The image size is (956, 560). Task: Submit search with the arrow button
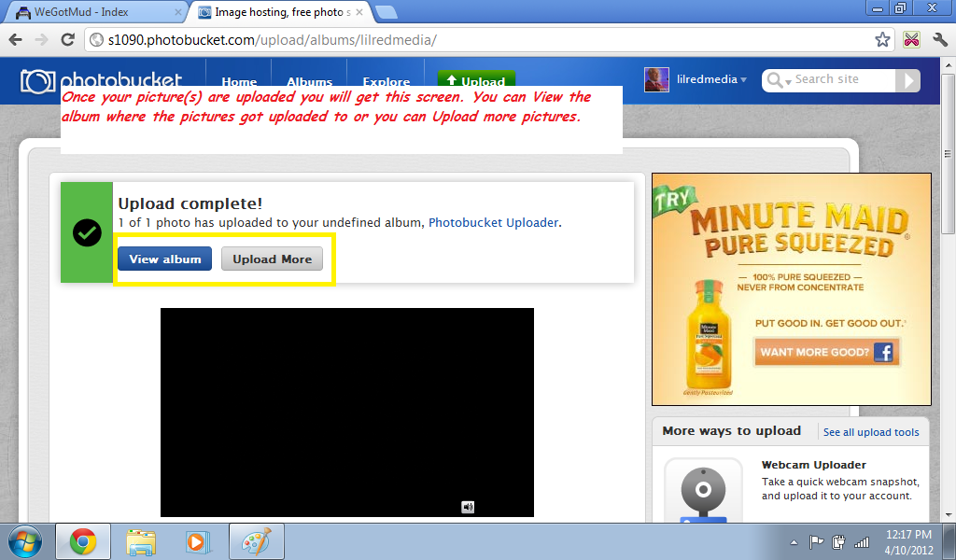(907, 80)
